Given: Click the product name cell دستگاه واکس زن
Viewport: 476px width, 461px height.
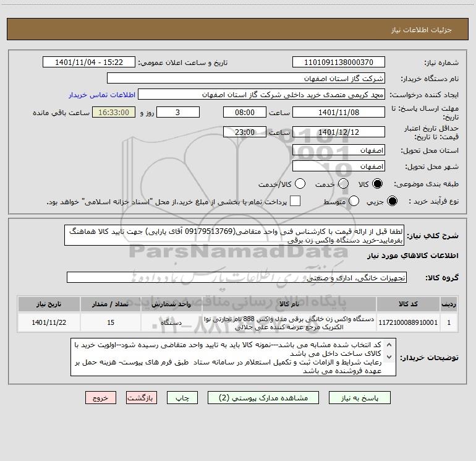Looking at the screenshot, I should 289,322.
